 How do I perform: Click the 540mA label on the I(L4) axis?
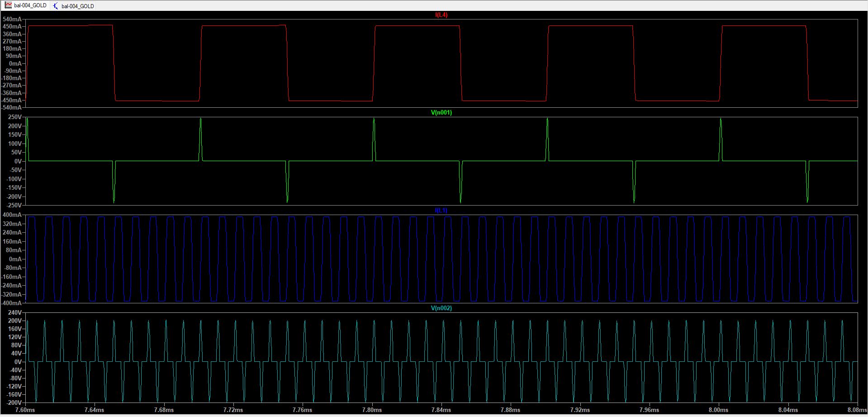click(12, 19)
